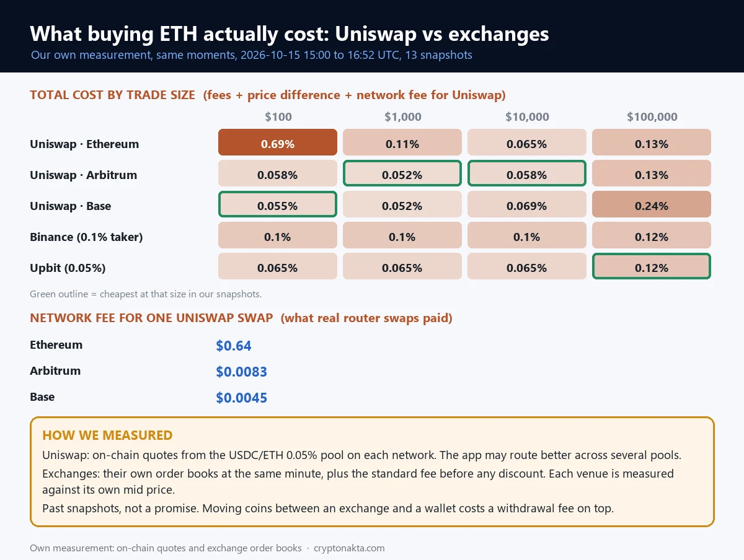Click the $0.0045 Base fee value
Image resolution: width=744 pixels, height=560 pixels.
coord(241,398)
